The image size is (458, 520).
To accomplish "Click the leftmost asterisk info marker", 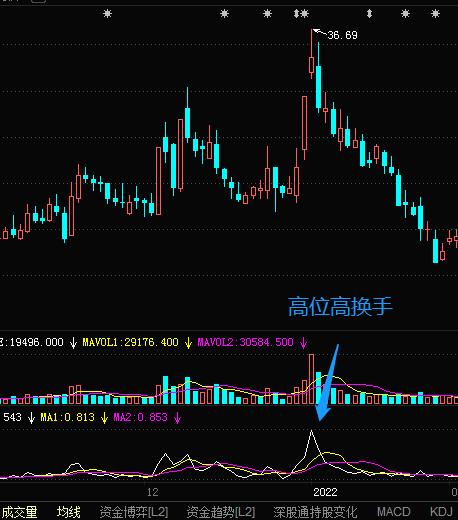I will click(107, 14).
